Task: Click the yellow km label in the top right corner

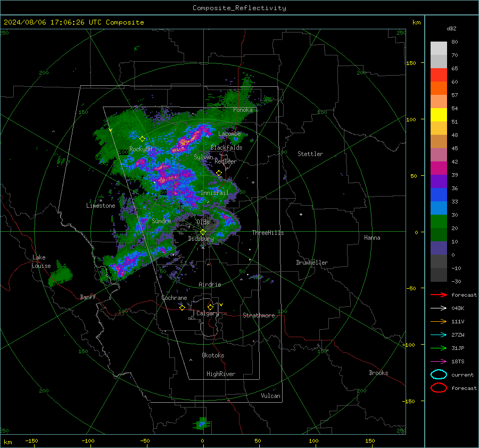Action: point(416,22)
